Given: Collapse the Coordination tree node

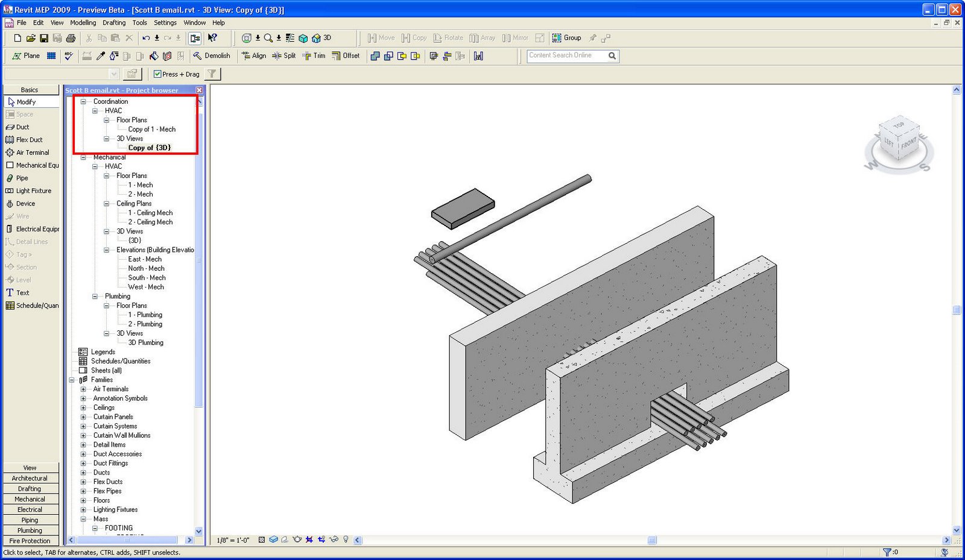Looking at the screenshot, I should pos(83,102).
